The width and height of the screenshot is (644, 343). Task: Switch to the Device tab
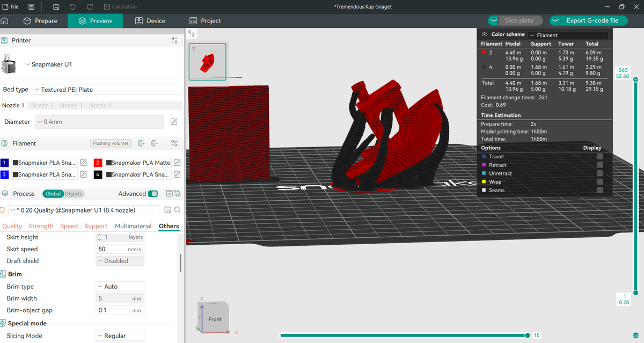(151, 20)
